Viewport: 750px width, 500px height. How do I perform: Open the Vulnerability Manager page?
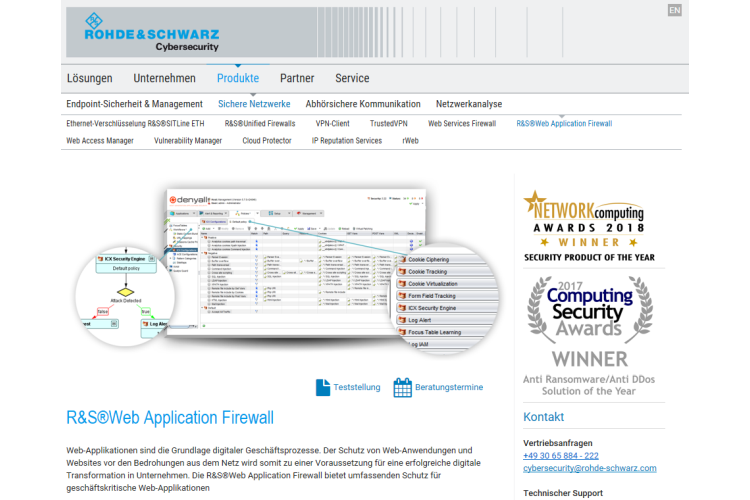pyautogui.click(x=188, y=141)
